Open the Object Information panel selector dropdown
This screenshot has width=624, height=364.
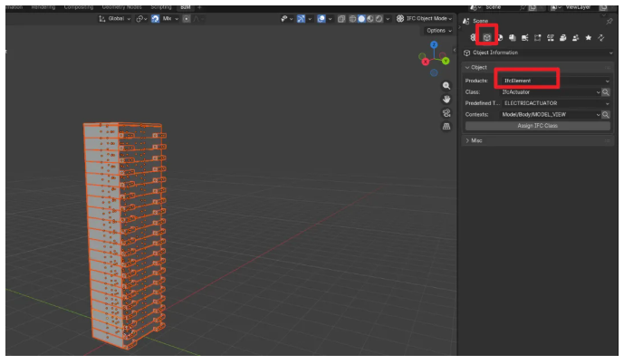tap(538, 53)
